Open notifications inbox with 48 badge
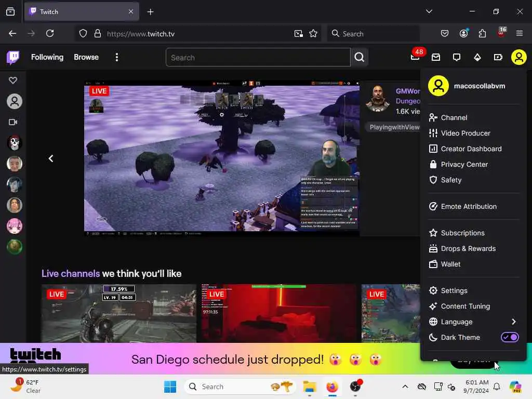The image size is (532, 399). click(415, 57)
